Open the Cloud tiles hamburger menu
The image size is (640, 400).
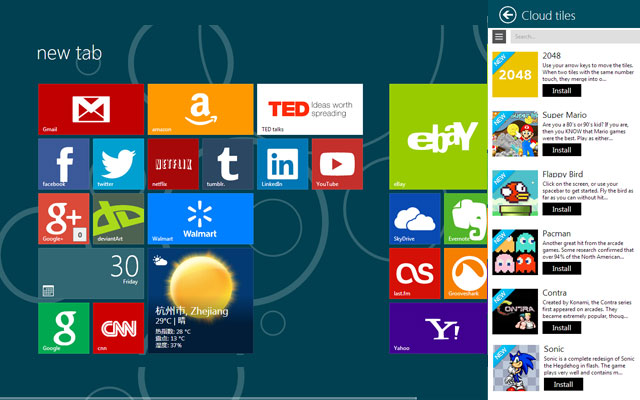click(499, 37)
